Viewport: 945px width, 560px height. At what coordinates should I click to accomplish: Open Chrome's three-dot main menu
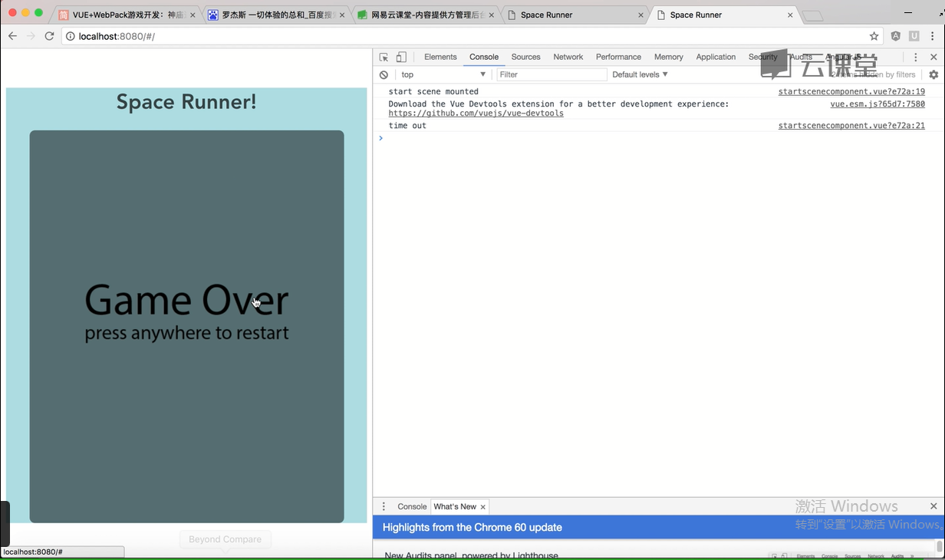(933, 36)
